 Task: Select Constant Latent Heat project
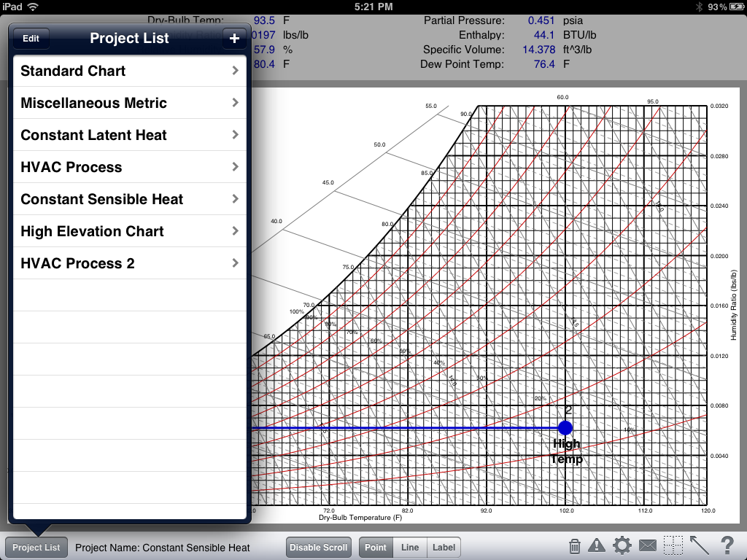(x=130, y=135)
